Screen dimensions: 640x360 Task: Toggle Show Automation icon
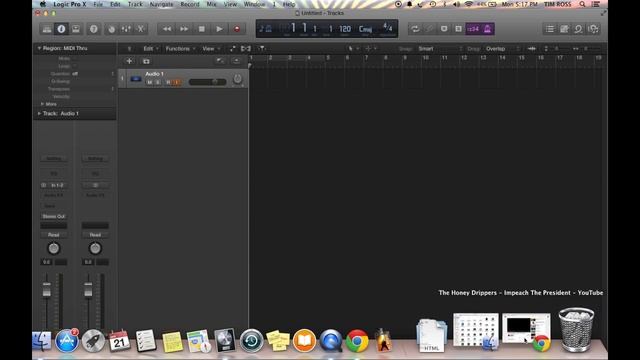pos(232,49)
